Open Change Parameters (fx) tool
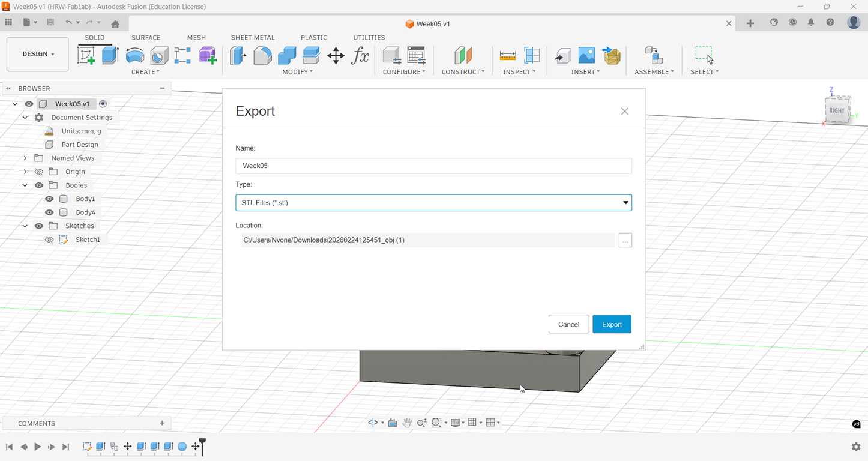 (x=360, y=56)
